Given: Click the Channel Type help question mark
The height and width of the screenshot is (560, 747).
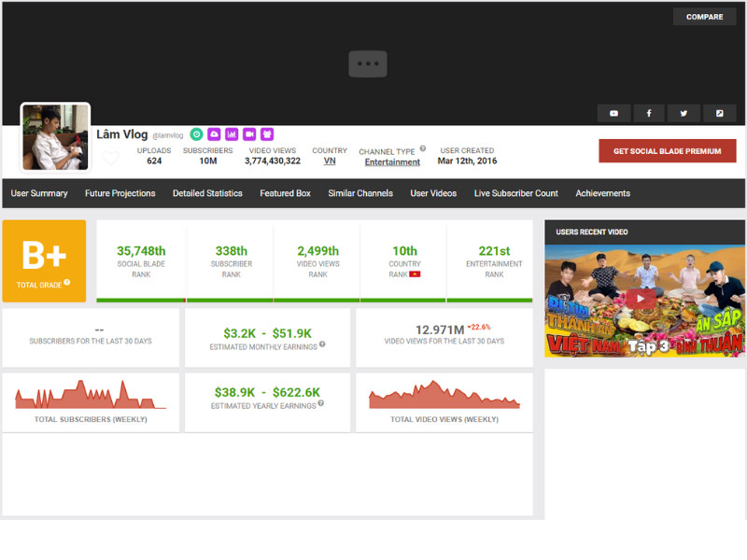Looking at the screenshot, I should click(423, 148).
